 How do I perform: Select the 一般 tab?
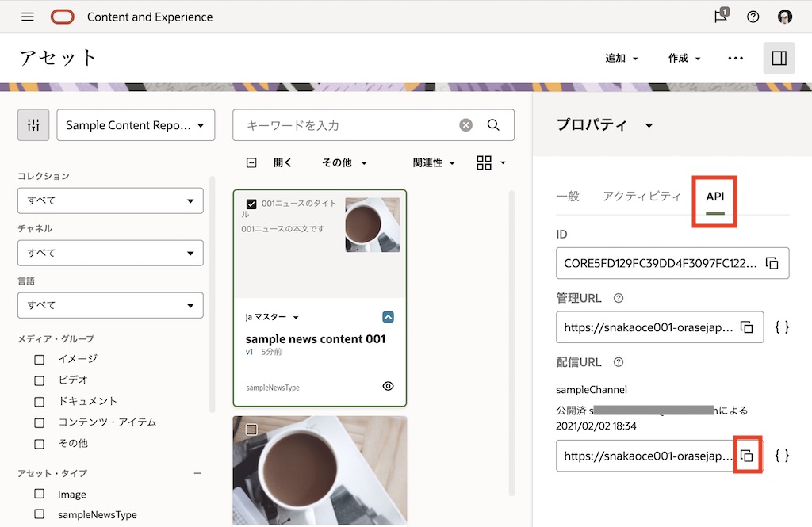568,197
